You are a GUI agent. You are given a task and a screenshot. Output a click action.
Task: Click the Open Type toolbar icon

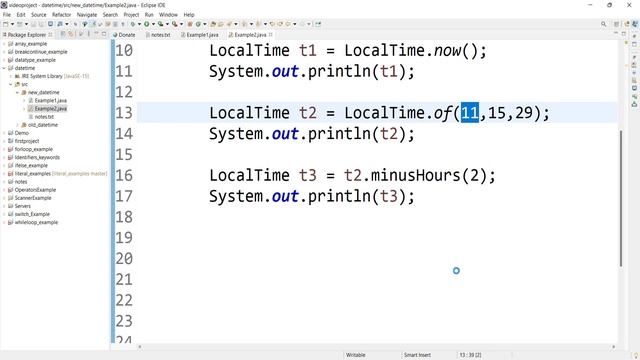[213, 24]
